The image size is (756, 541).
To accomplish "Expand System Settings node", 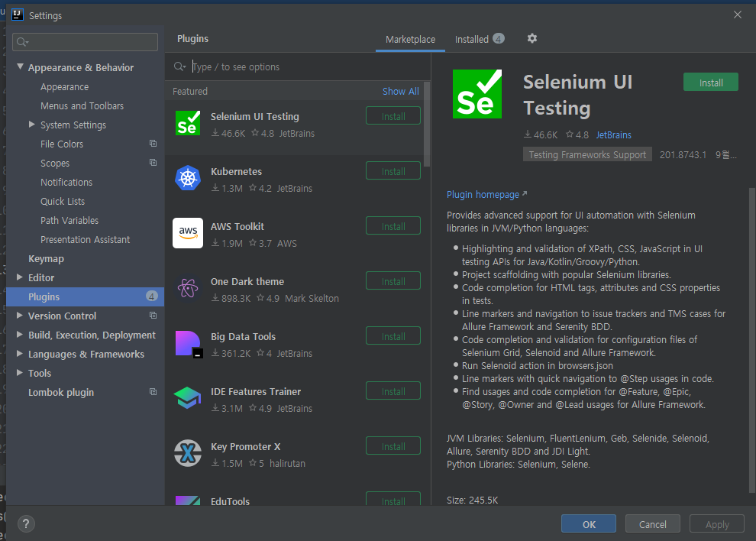I will 32,124.
